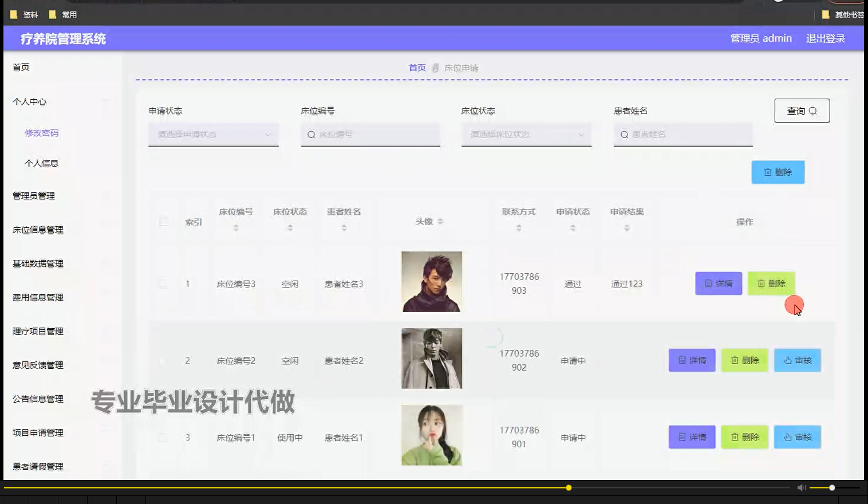Click the sort arrows on the 联系方式 column
This screenshot has height=504, width=868.
pyautogui.click(x=519, y=227)
